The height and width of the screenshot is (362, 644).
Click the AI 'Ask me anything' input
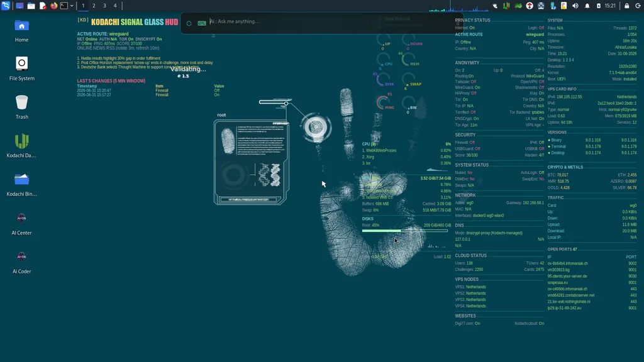tap(328, 21)
